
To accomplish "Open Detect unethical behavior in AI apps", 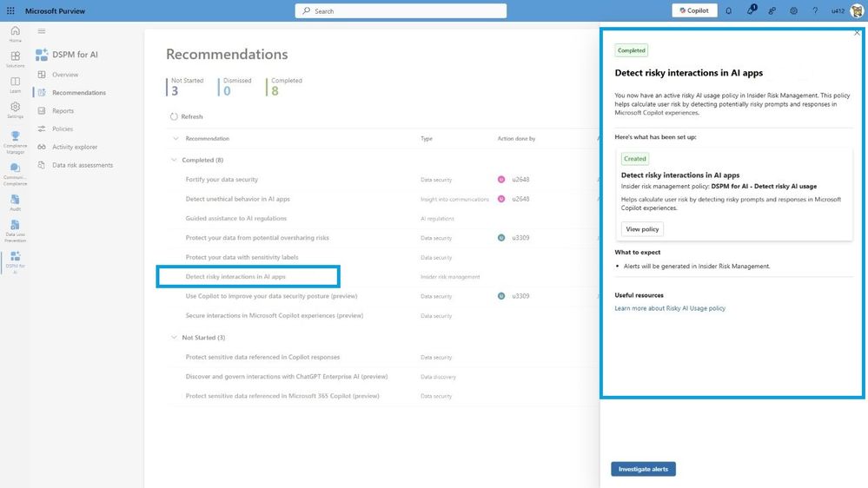I will point(237,199).
